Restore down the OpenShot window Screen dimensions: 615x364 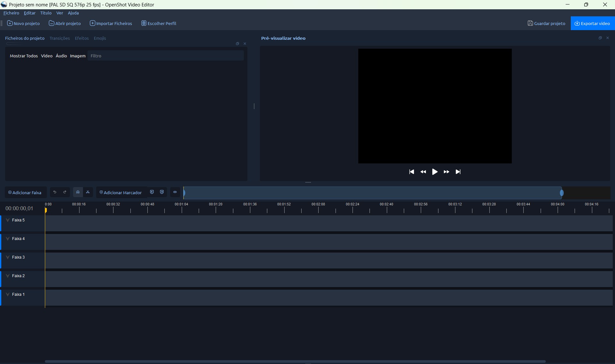[586, 4]
